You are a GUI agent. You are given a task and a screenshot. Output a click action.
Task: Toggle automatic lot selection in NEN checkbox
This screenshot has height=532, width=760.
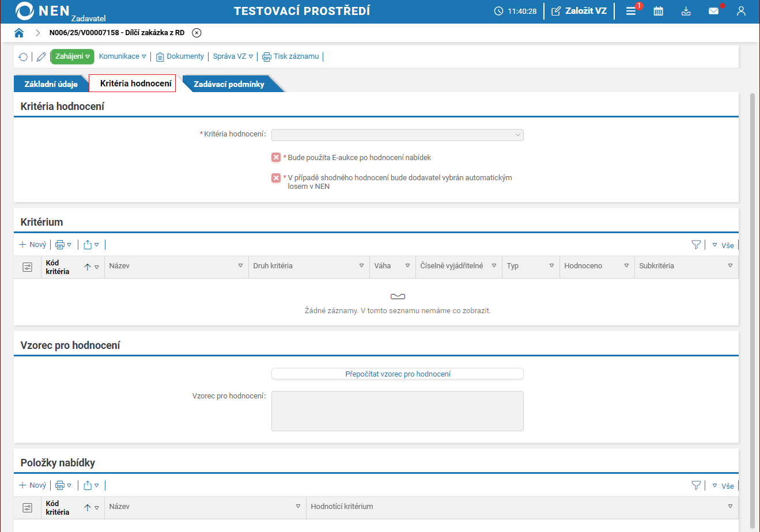(x=276, y=178)
